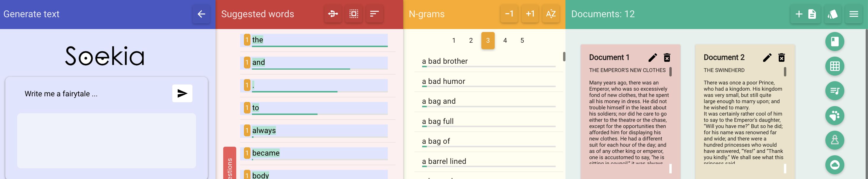Edit Document 1 with the pencil icon
Screen dimensions: 868x179
point(652,58)
